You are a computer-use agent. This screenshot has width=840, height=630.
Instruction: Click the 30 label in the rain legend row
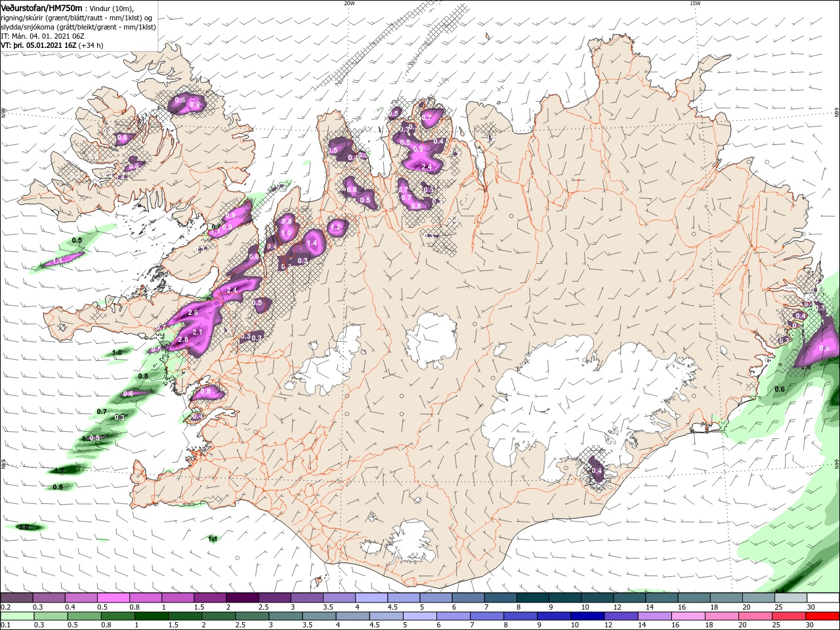(811, 625)
